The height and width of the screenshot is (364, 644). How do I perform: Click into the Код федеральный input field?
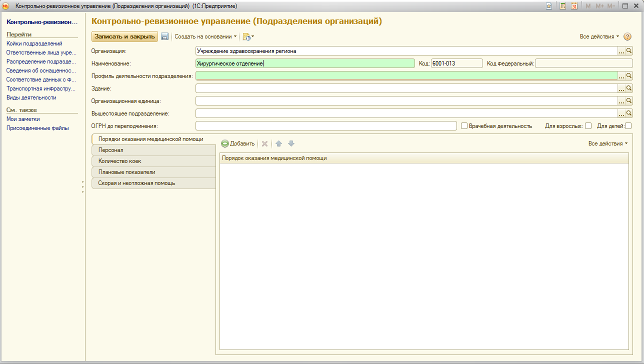click(583, 63)
